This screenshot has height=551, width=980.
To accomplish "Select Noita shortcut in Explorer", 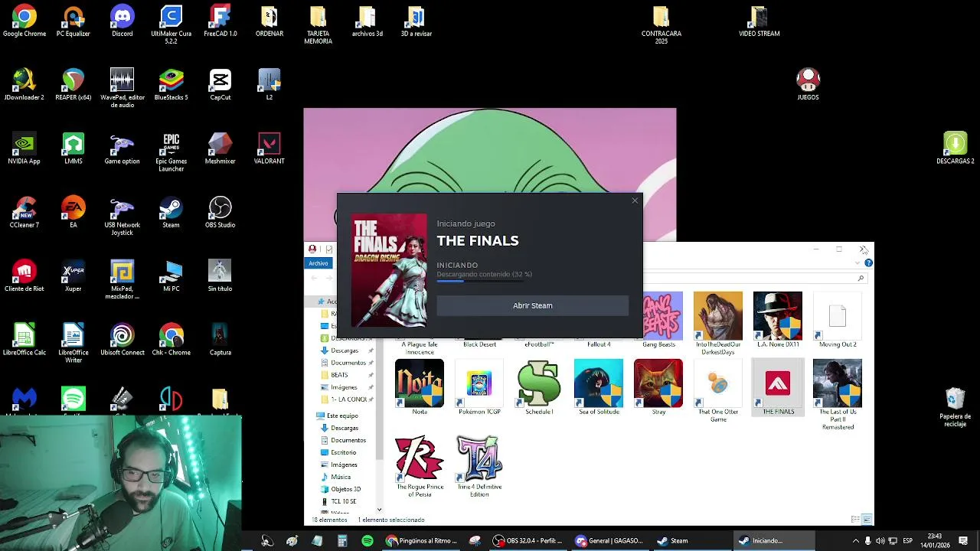I will coord(420,387).
